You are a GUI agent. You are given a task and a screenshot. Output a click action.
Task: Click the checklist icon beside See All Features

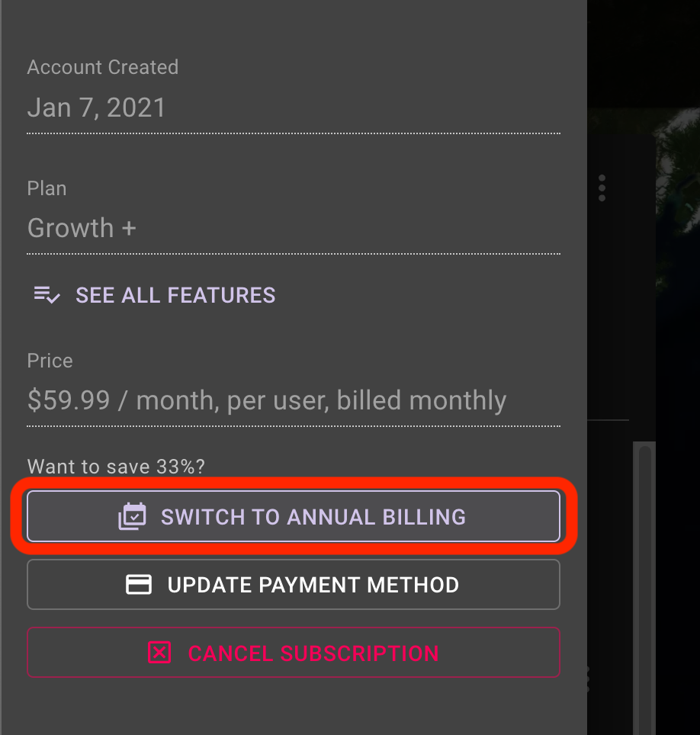[x=47, y=295]
